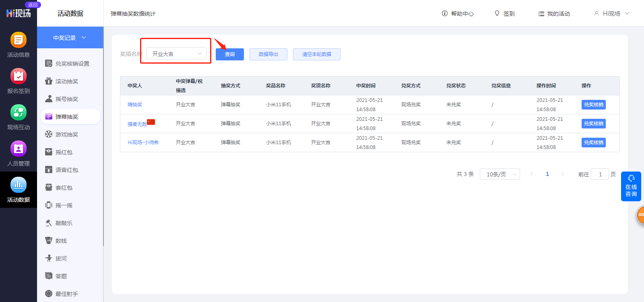Click the orange floating badge at right edge
Screen dimensions: 644x302
640,215
